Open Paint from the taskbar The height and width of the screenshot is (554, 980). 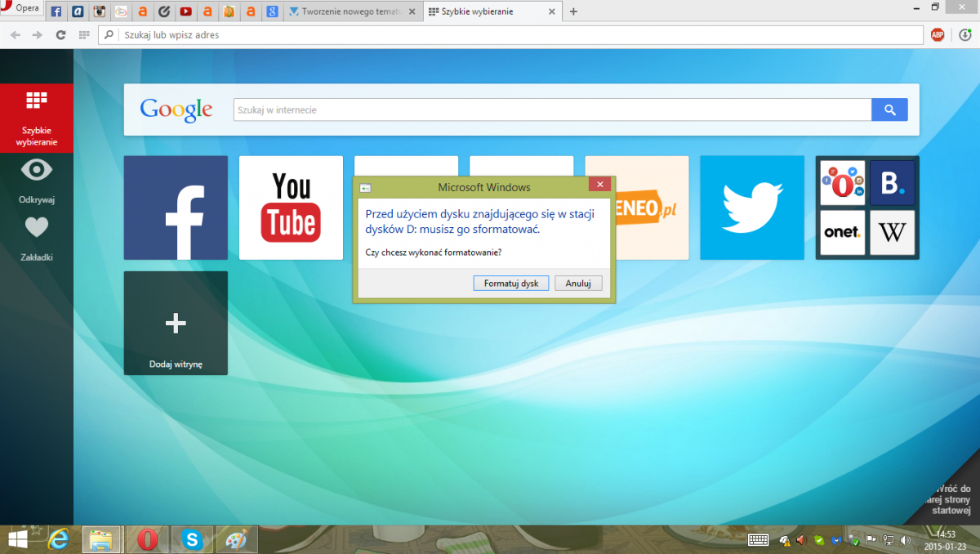point(237,539)
